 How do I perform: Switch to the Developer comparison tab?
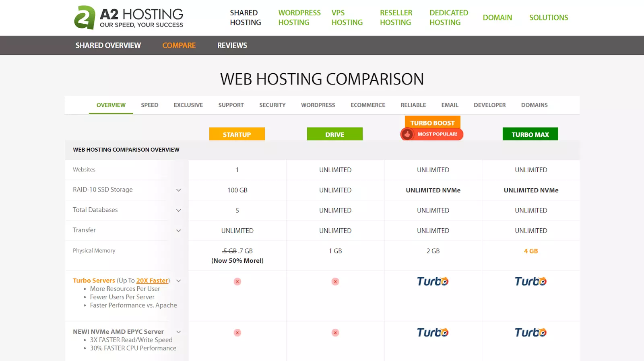(x=490, y=105)
